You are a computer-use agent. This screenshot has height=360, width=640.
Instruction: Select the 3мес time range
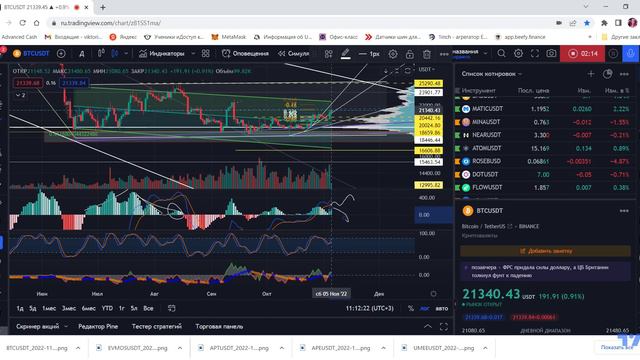pyautogui.click(x=69, y=308)
